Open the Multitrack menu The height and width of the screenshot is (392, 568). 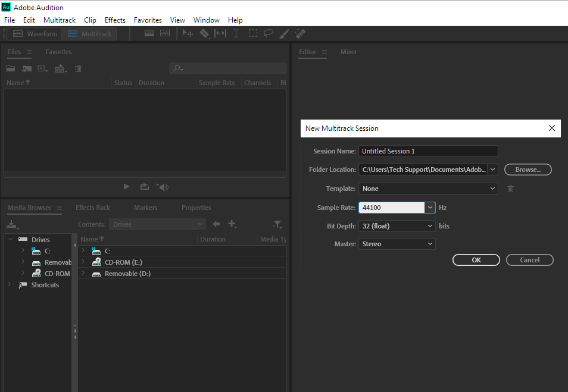60,20
